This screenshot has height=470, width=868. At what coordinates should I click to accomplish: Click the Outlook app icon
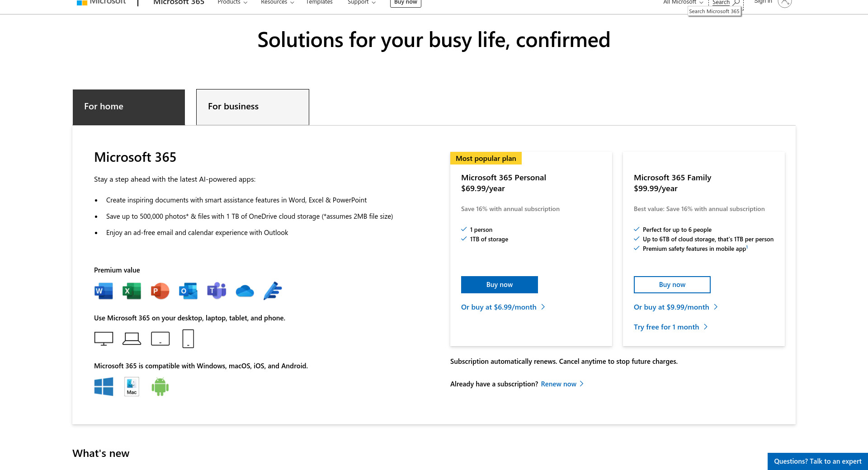tap(188, 291)
